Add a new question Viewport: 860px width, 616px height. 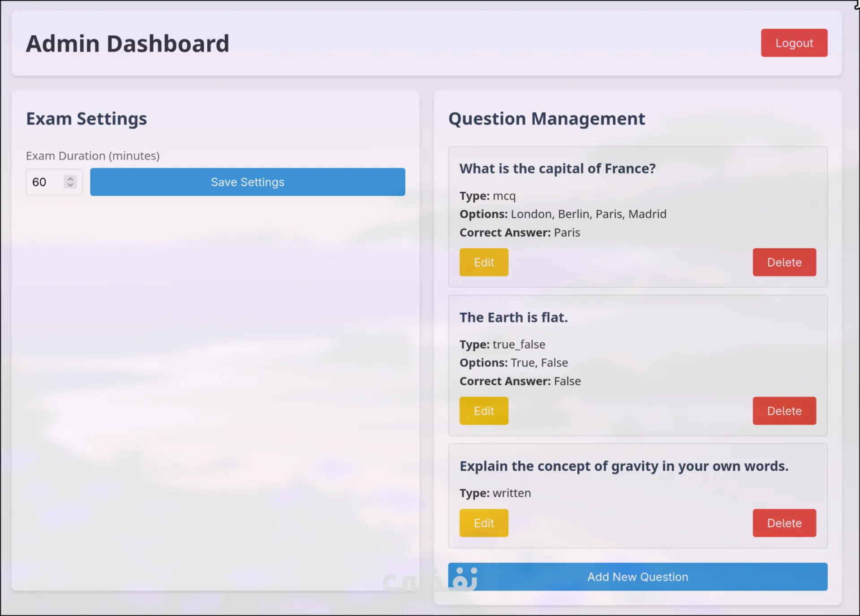[x=637, y=577]
